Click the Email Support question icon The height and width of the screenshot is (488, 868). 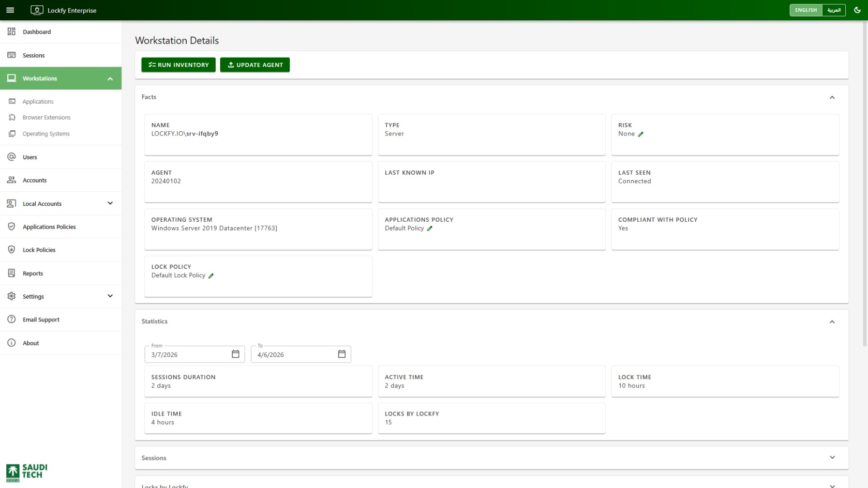point(12,320)
